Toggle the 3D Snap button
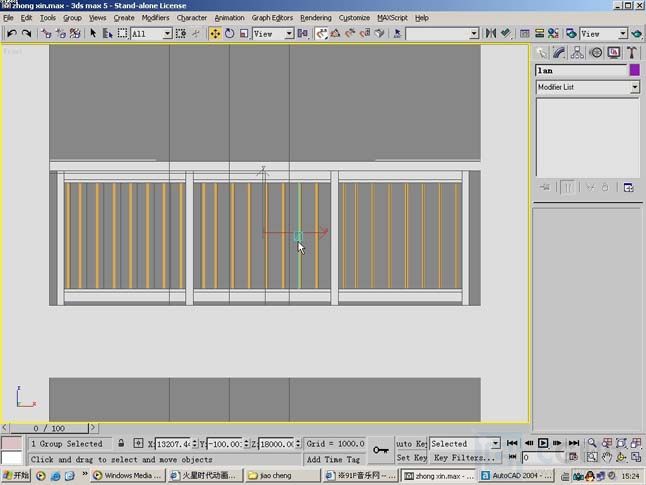The image size is (646, 485). click(x=321, y=33)
